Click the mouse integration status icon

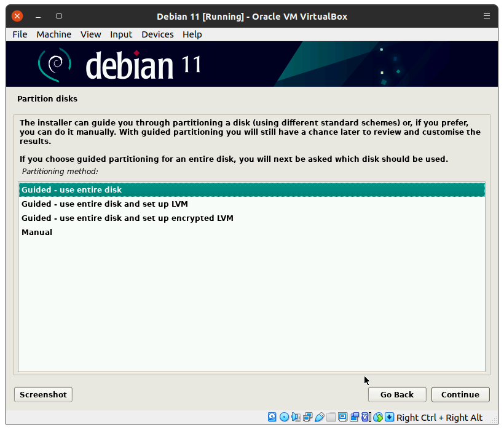[378, 417]
